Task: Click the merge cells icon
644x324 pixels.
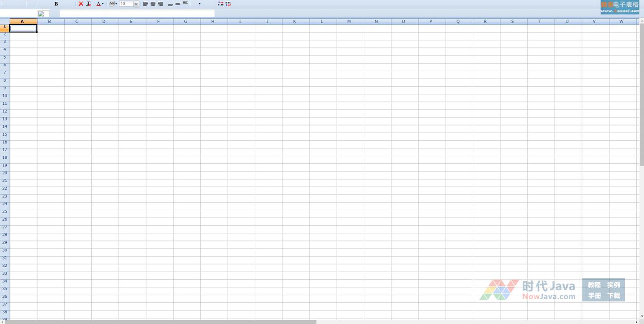Action: tap(221, 4)
